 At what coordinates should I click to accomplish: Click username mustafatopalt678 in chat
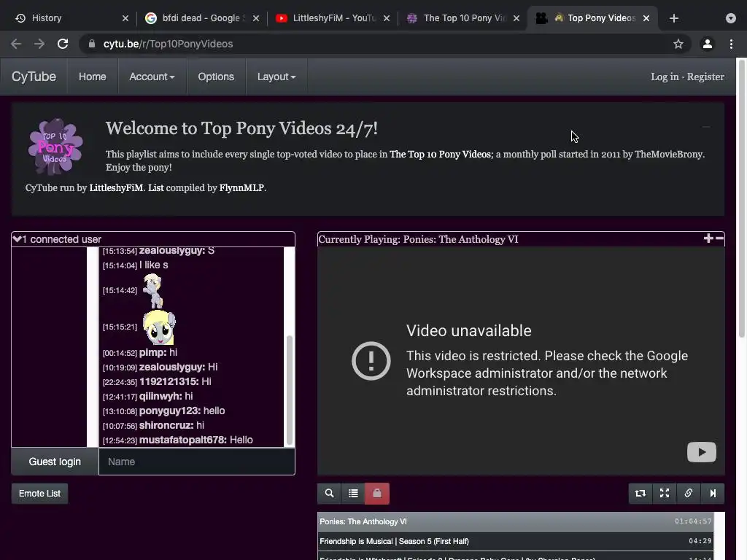(x=182, y=440)
